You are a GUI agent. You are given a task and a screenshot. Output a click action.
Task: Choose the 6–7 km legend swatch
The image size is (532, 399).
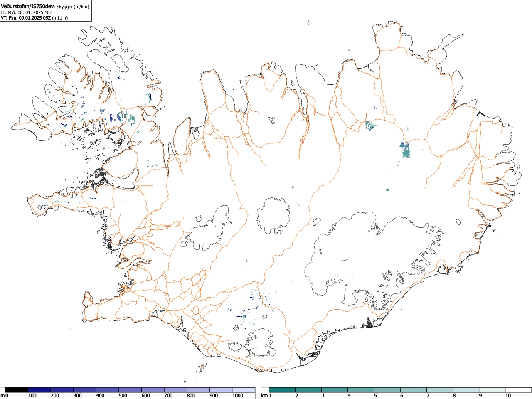413,390
